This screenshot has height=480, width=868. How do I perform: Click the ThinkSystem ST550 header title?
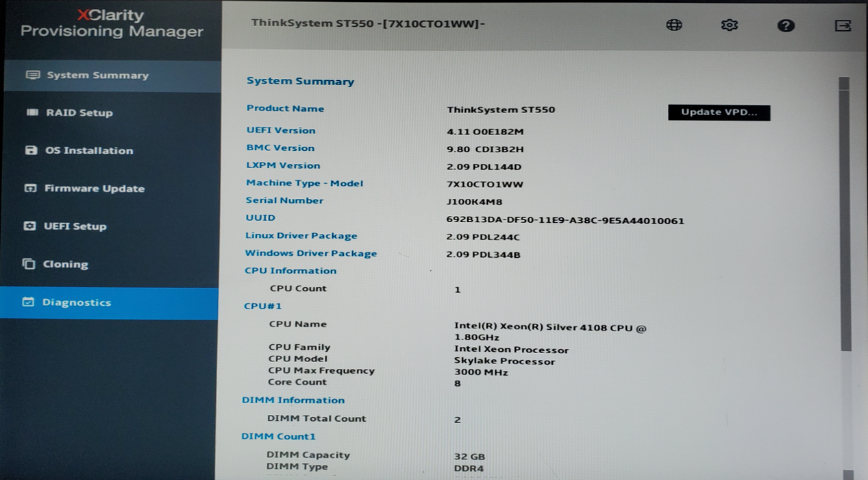point(369,23)
